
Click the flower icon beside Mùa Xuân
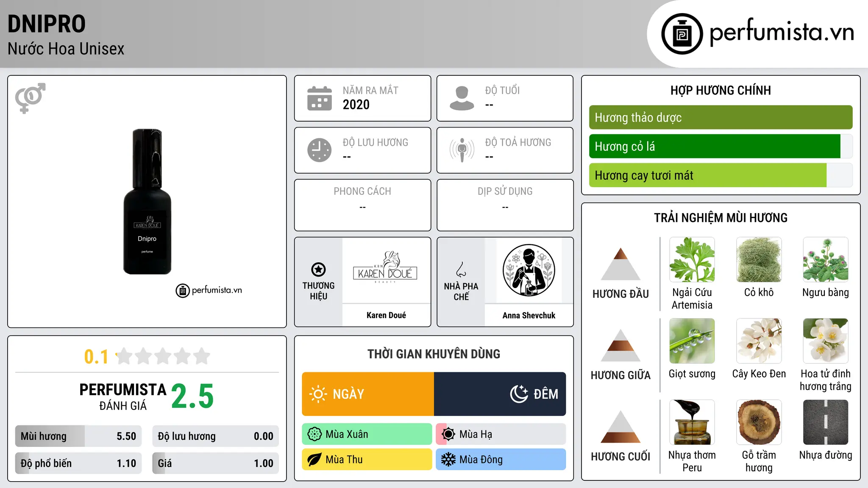point(314,434)
